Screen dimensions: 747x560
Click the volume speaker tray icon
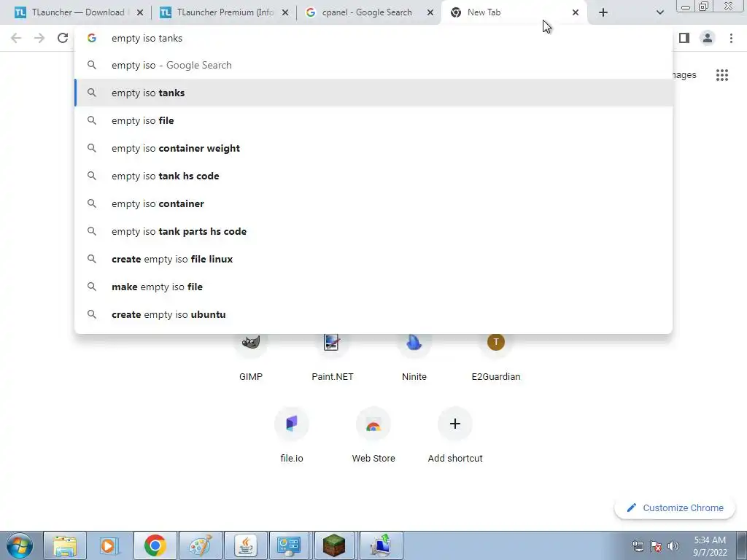click(x=673, y=545)
